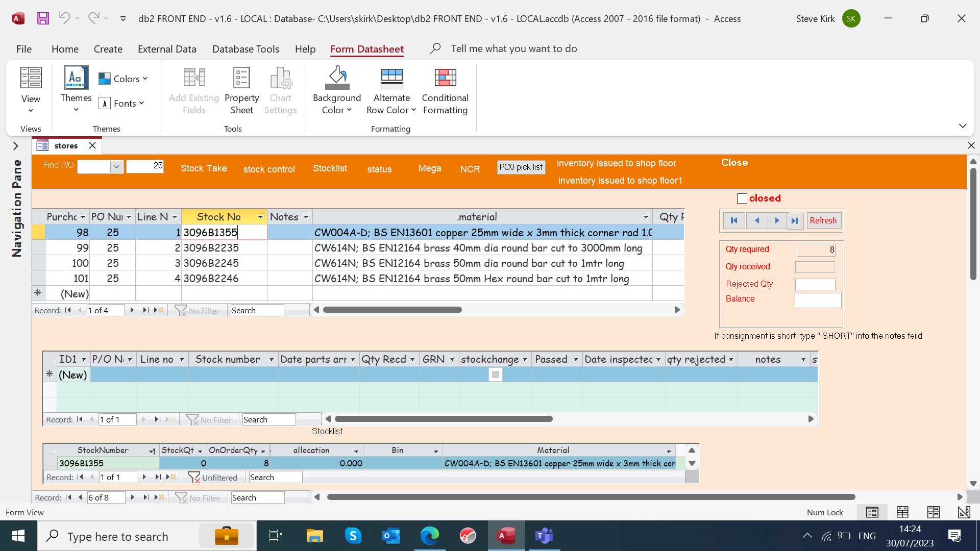Screen dimensions: 980x551
Task: Expand the Navigation Pane chevron
Action: [16, 146]
